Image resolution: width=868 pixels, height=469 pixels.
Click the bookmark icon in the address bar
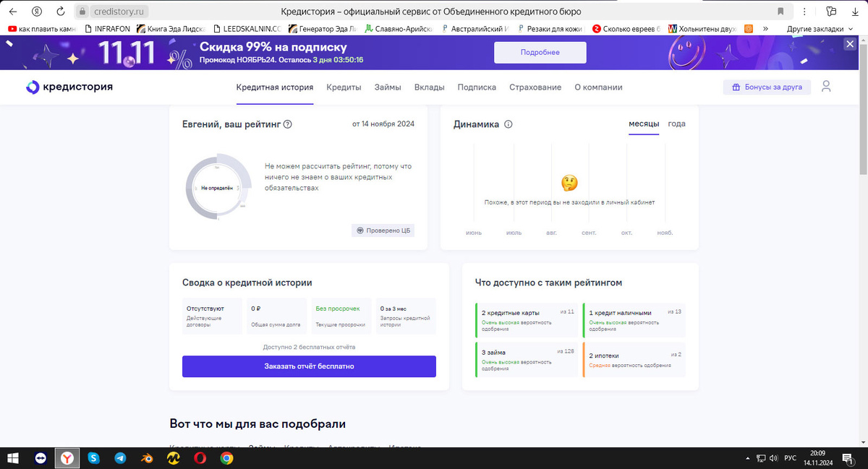coord(780,12)
